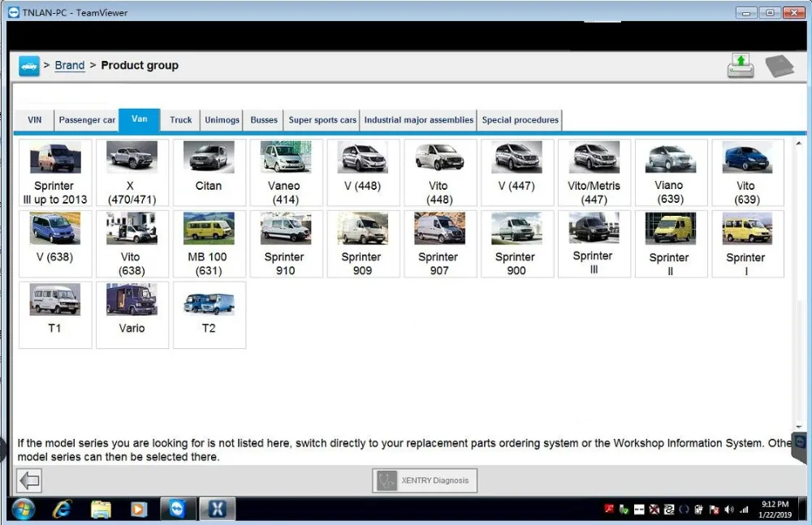Select the X (470/471) vehicle tile
This screenshot has height=525, width=812.
132,172
